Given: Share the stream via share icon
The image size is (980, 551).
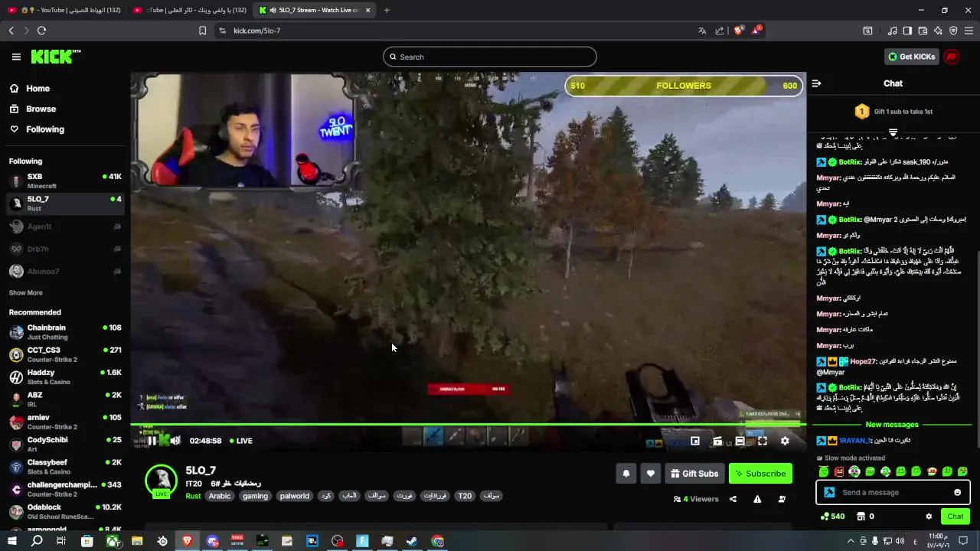Looking at the screenshot, I should (733, 499).
